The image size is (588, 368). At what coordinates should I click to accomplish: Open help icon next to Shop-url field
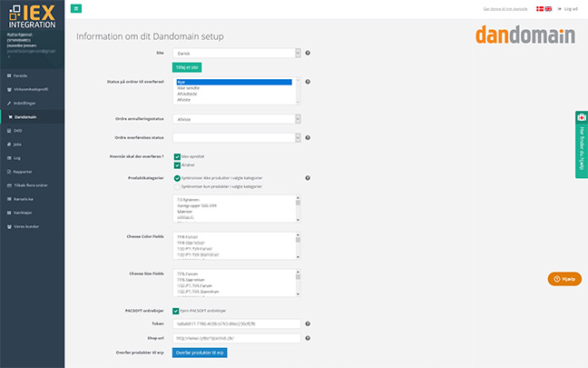308,338
